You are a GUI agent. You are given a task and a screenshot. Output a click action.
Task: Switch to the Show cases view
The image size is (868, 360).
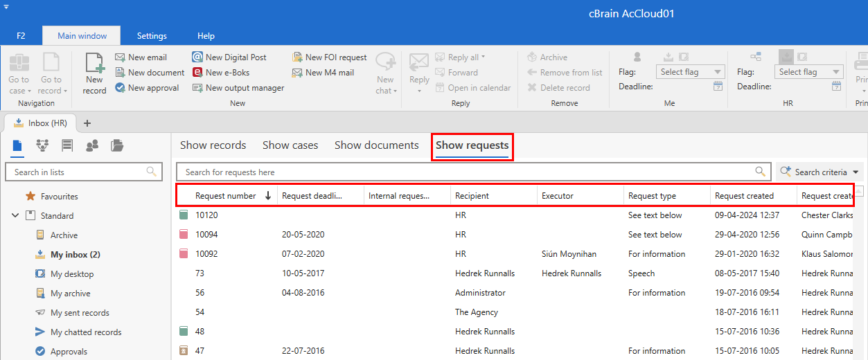coord(290,145)
